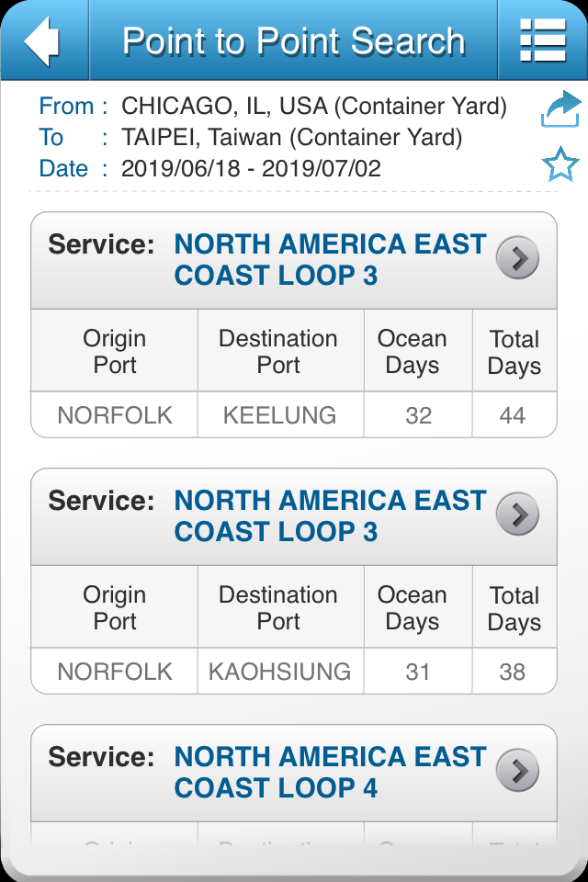Tap the date range 2019/06/18 - 2019/07/02
Screen dimensions: 588x882
251,169
